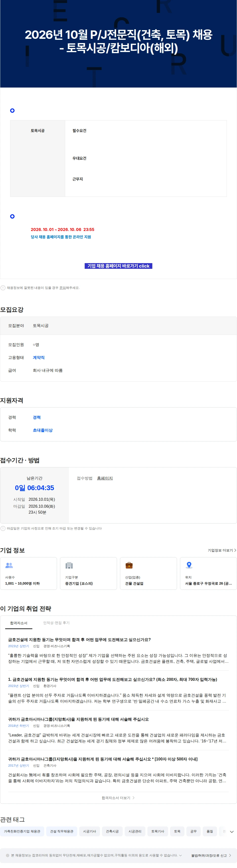
Task: Click the 위치 map pin icon
Action: (x=189, y=565)
